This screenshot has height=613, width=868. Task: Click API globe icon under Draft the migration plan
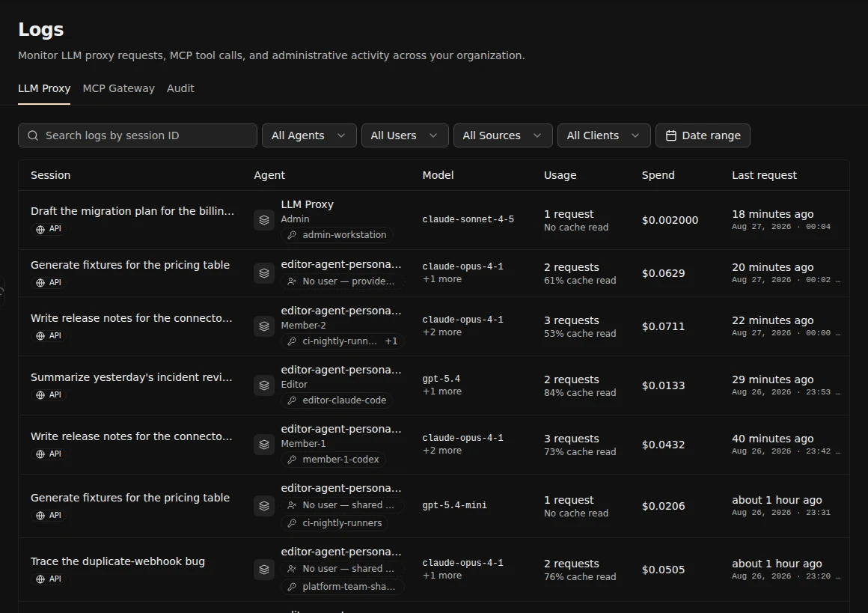pyautogui.click(x=40, y=229)
